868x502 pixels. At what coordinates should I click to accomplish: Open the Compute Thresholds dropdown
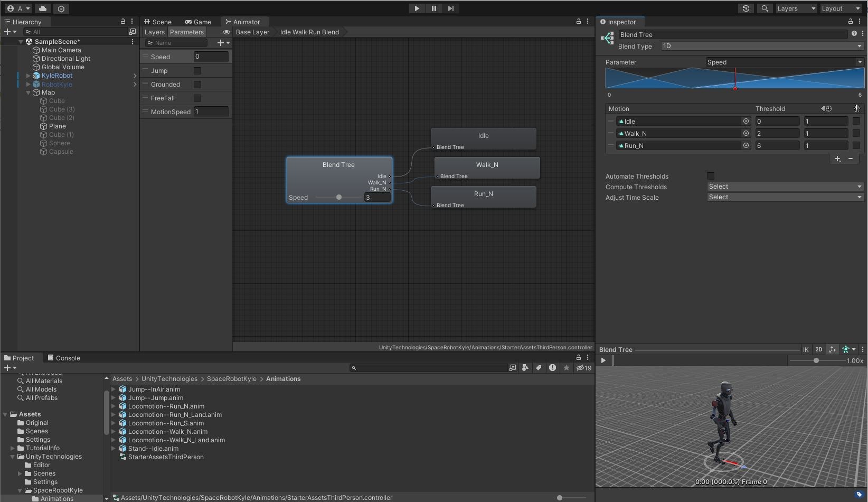click(x=785, y=187)
